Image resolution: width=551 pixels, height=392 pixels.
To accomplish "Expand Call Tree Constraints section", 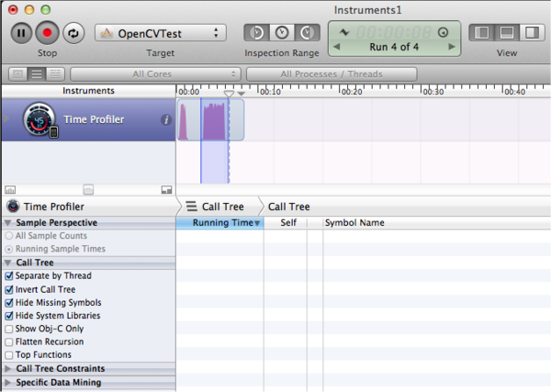I will coord(7,368).
